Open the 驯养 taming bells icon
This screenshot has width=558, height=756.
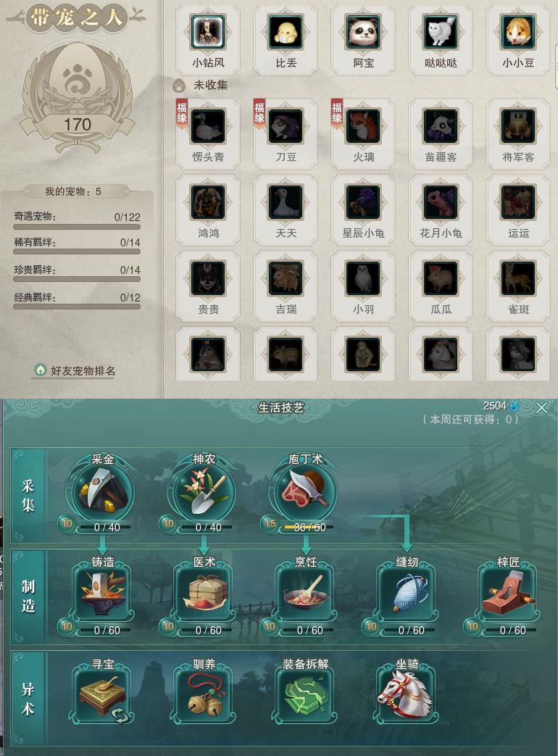204,696
